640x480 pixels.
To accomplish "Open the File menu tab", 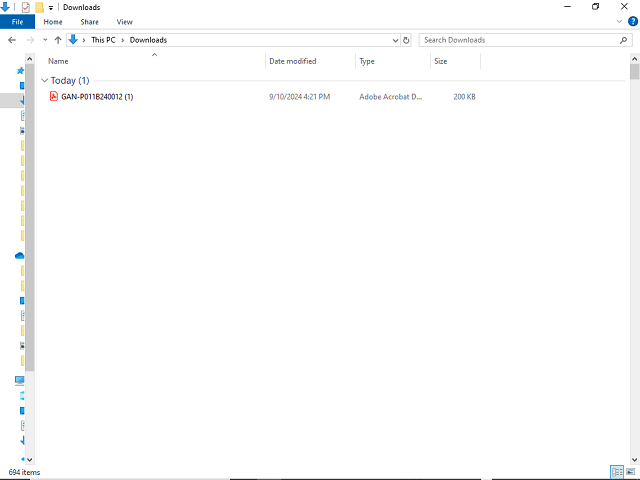I will click(17, 22).
